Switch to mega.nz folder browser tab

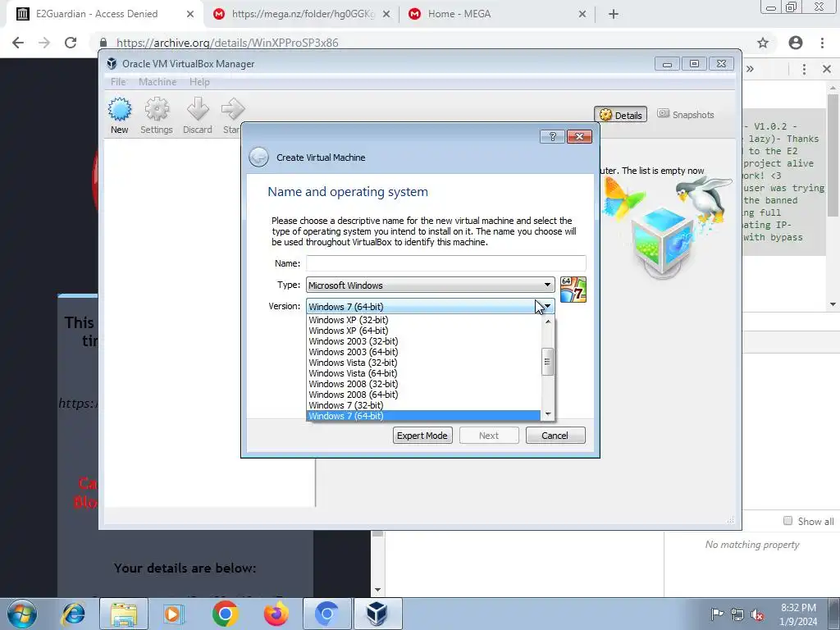tap(304, 14)
